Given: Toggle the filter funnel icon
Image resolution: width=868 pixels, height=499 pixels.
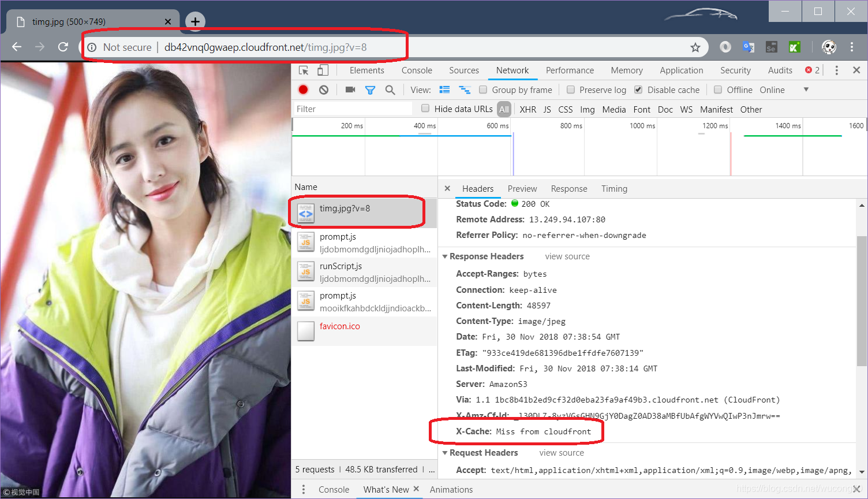Looking at the screenshot, I should click(370, 90).
